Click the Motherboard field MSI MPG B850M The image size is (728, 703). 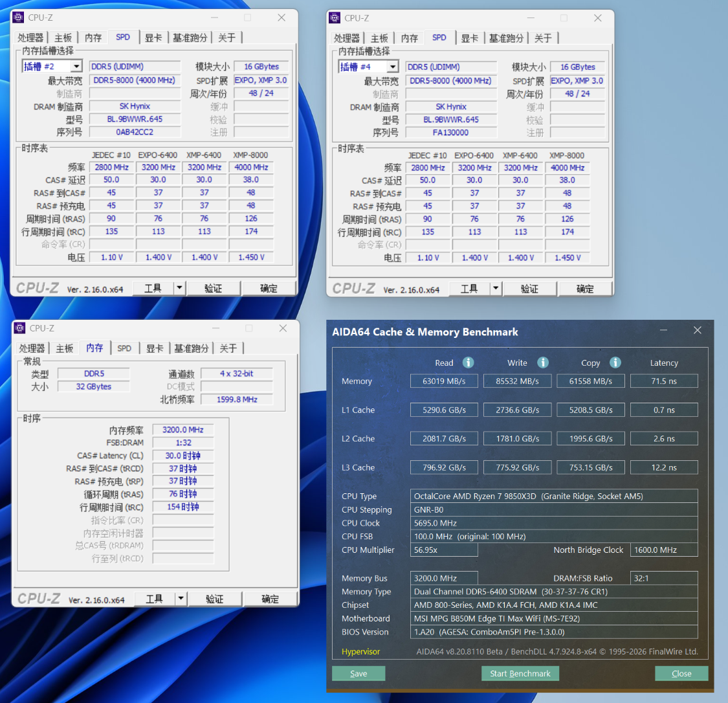point(554,618)
